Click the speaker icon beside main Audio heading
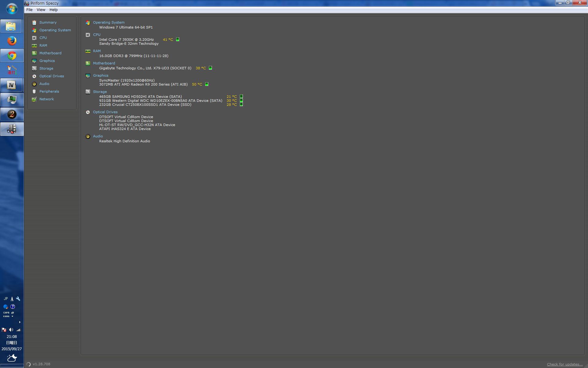This screenshot has width=588, height=368. pyautogui.click(x=88, y=136)
